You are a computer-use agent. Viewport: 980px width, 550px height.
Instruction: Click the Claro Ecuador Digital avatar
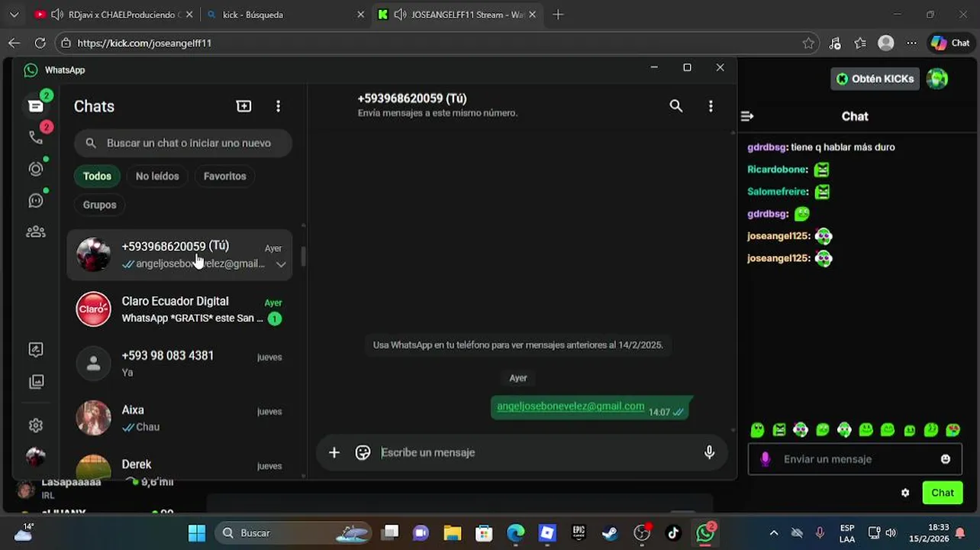pos(93,309)
